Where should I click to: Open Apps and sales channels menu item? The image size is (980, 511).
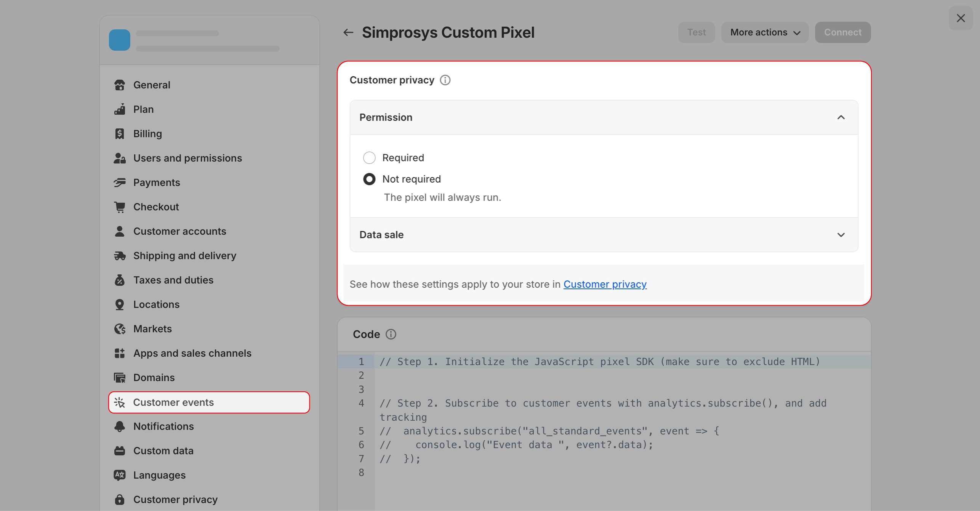[x=209, y=353]
